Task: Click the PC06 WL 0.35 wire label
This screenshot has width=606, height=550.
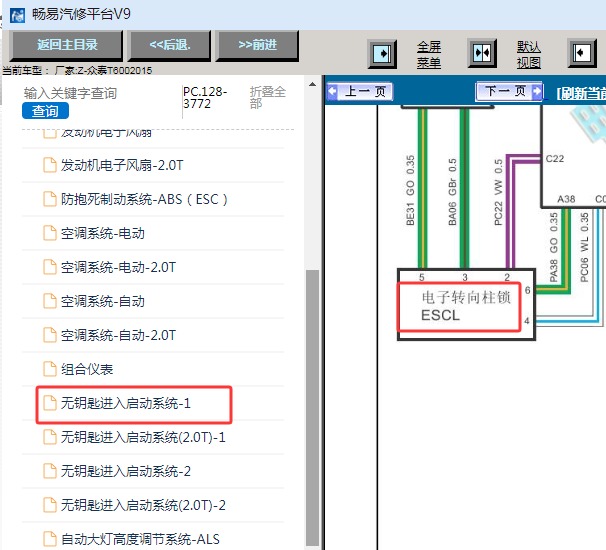Action: coord(584,247)
